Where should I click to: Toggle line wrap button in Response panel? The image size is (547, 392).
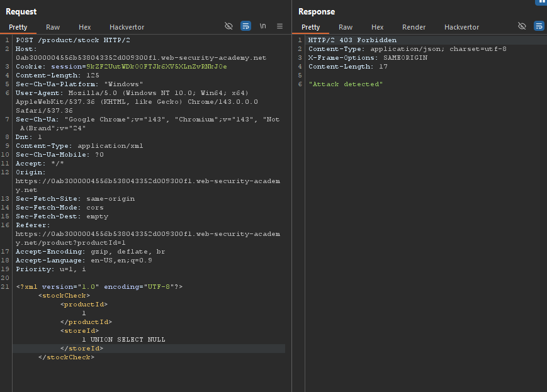point(539,26)
